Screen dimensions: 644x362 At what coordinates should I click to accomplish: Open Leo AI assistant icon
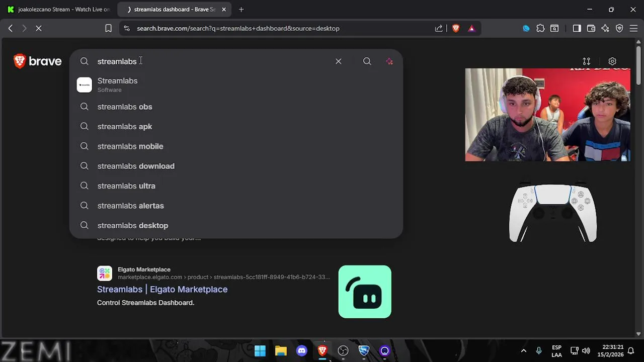click(605, 29)
